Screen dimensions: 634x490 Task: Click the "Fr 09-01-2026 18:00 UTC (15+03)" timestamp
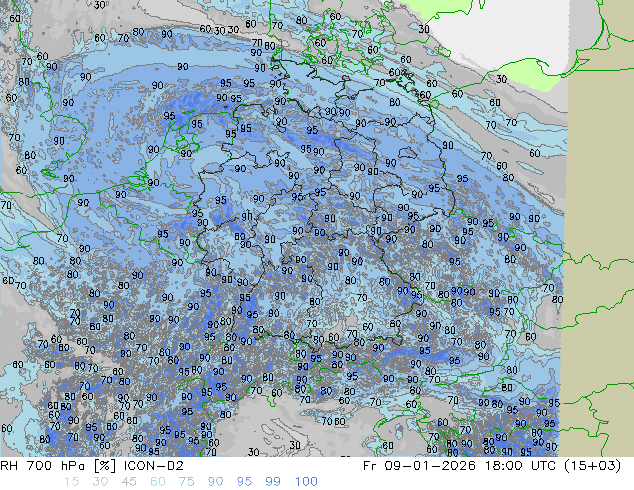tap(492, 466)
